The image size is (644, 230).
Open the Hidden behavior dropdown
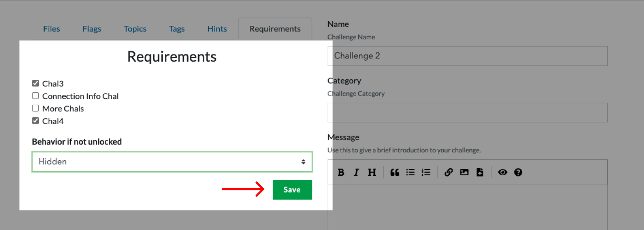[172, 162]
